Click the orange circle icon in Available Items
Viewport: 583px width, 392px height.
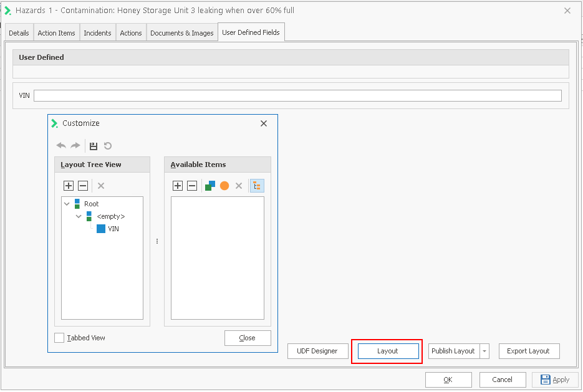pos(224,186)
